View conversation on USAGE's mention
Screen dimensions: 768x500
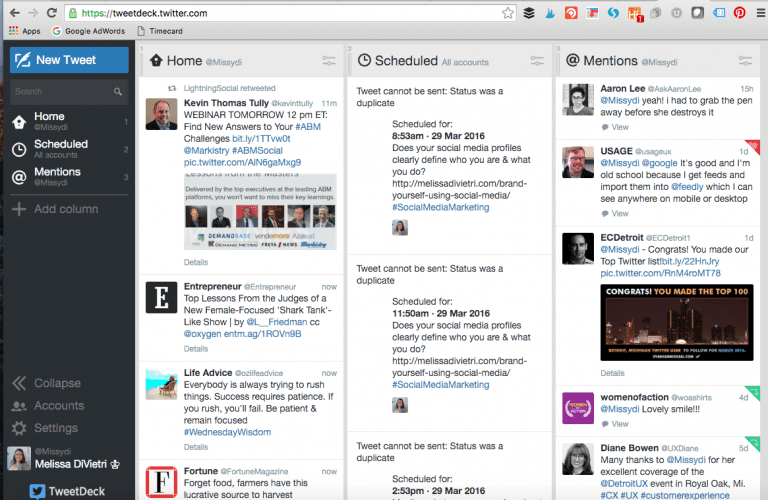(x=615, y=214)
